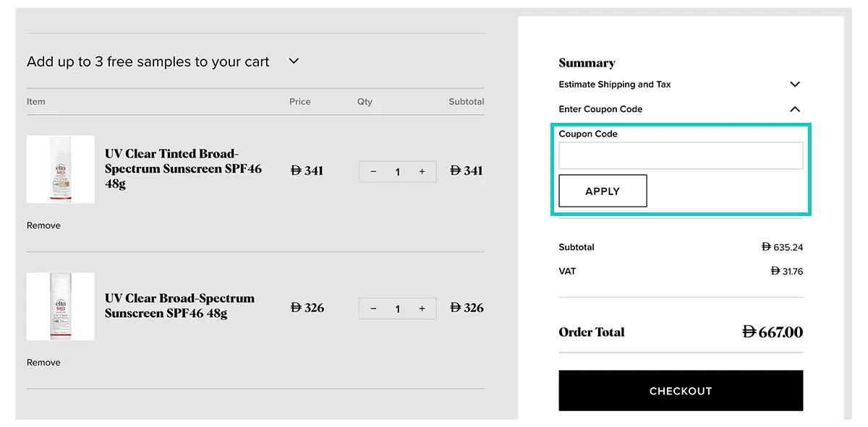
Task: Open UV Clear Broad-Spectrum Sunscreen SPF46 title
Action: click(x=179, y=306)
